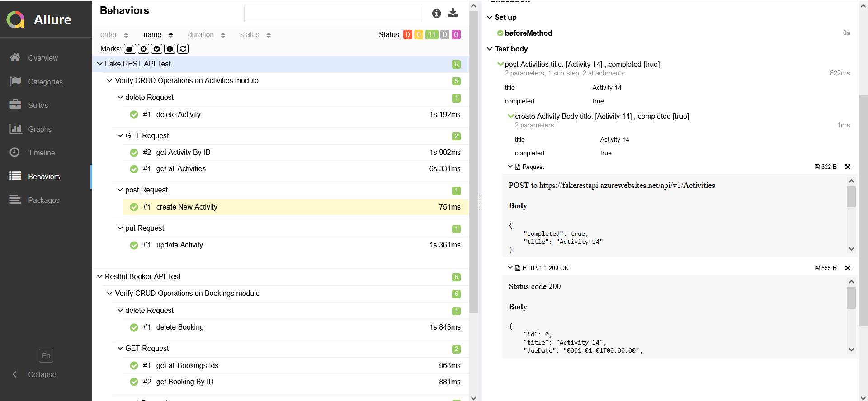This screenshot has height=401, width=868.
Task: Click the 555 B save icon
Action: tap(817, 268)
